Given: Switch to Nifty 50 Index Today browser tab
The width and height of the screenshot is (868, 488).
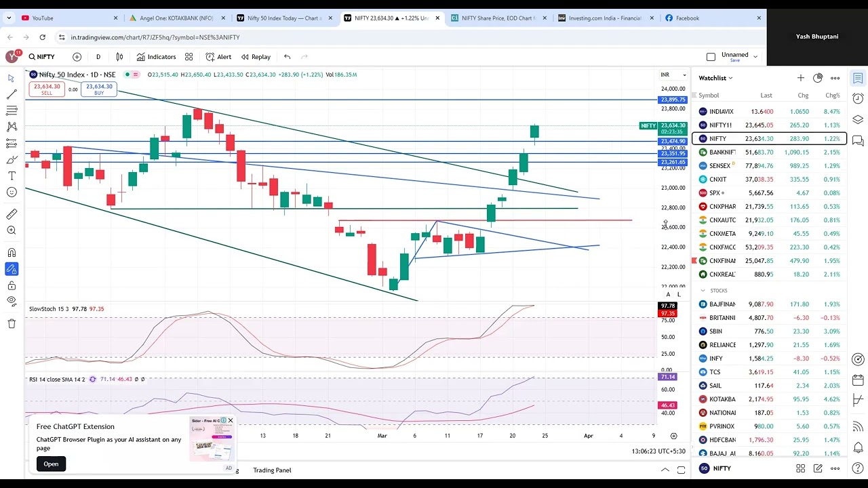Looking at the screenshot, I should click(x=283, y=18).
